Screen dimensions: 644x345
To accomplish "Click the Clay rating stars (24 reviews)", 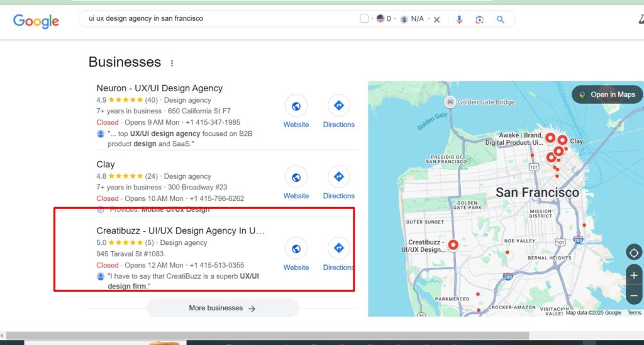I will coord(126,176).
